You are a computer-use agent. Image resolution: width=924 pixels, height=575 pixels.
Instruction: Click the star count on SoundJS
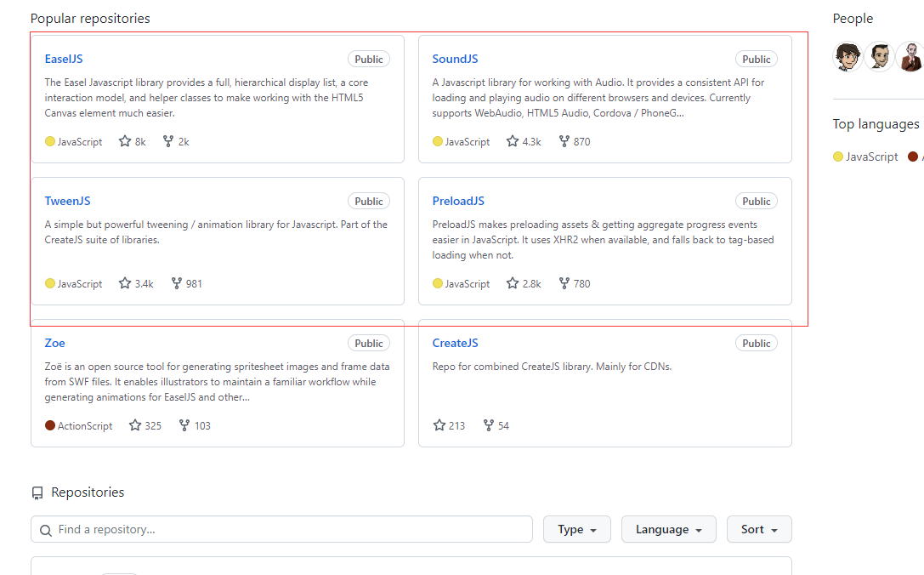531,142
